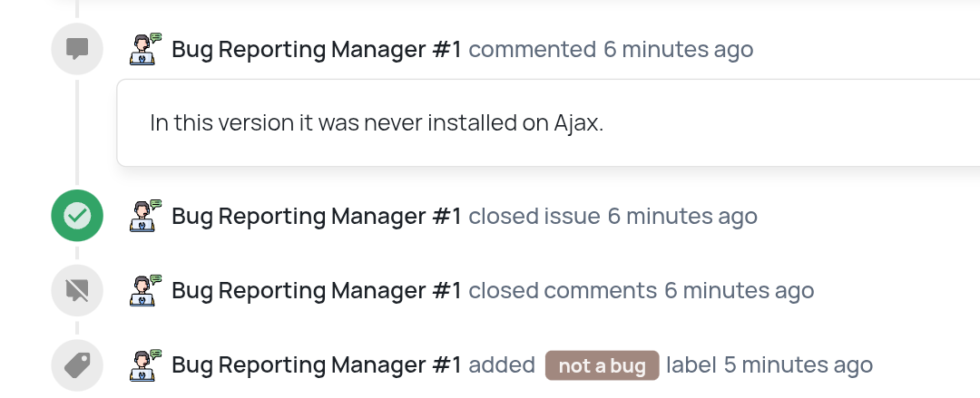
Task: Open Bug Reporting Manager #1 from the closed issue event
Action: (317, 217)
